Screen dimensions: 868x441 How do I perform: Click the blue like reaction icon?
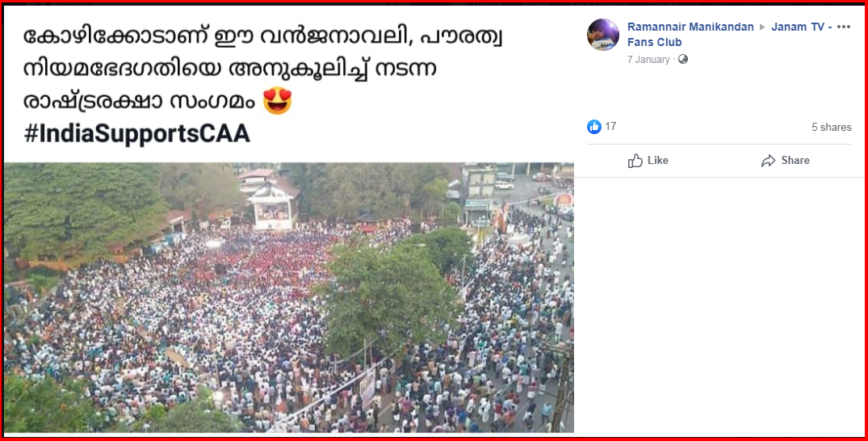(594, 127)
